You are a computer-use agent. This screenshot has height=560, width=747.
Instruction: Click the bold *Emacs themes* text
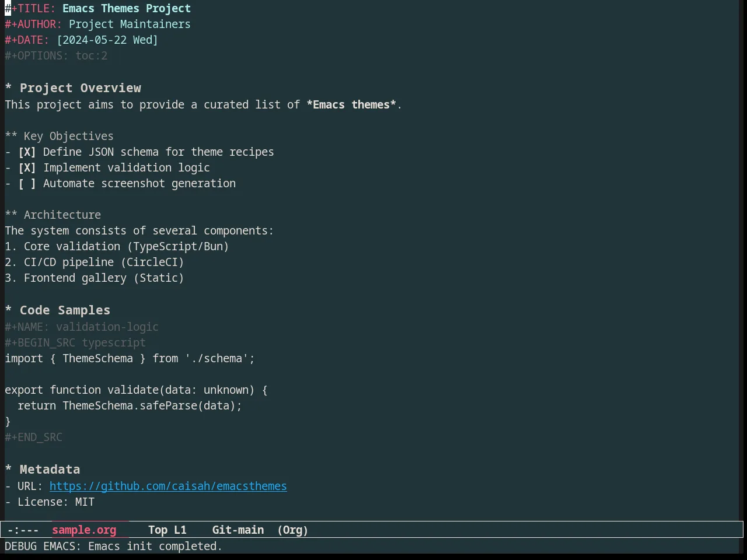point(351,105)
